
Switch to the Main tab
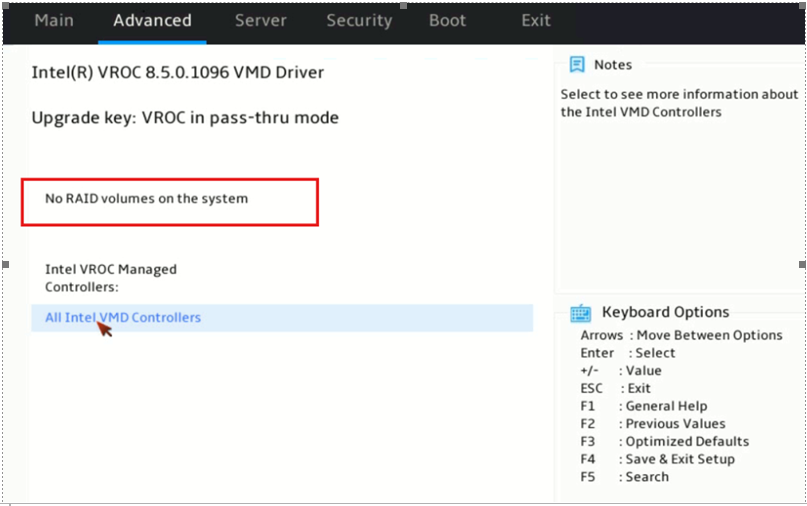click(54, 21)
